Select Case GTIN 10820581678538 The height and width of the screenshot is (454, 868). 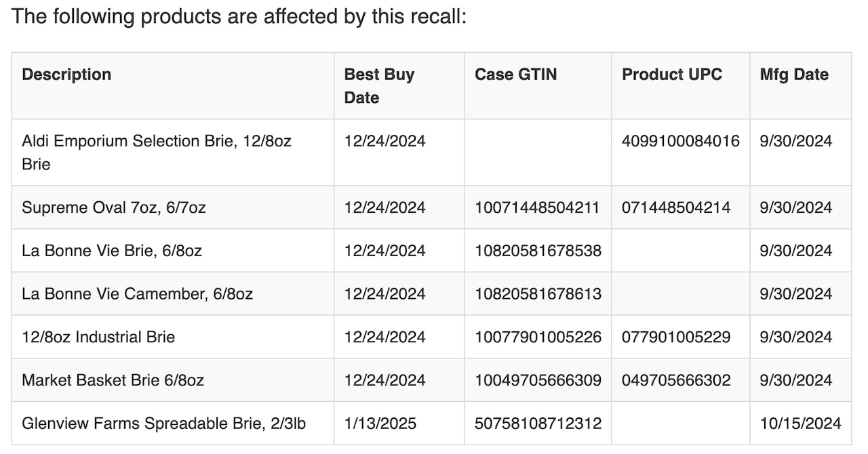[538, 251]
